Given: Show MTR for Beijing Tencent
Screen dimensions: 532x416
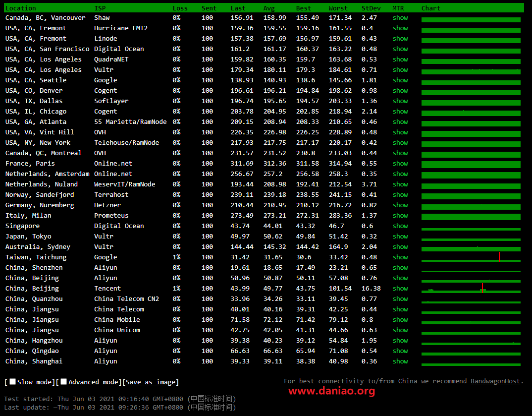Looking at the screenshot, I should 400,288.
